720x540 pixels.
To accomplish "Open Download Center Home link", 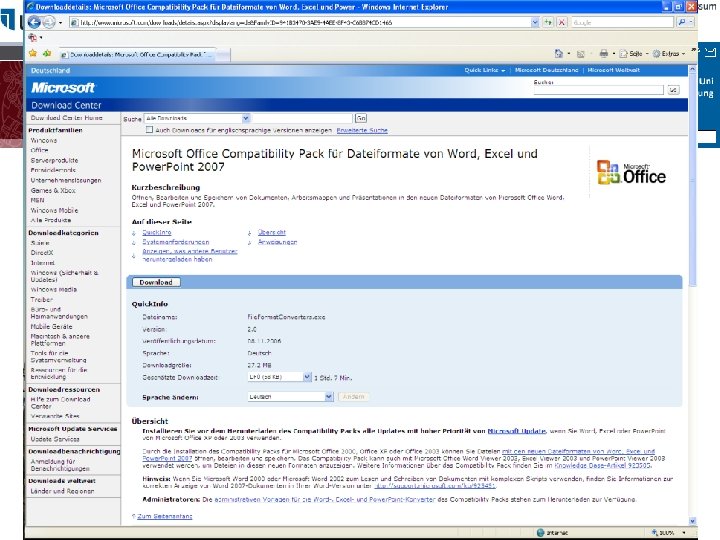I will pyautogui.click(x=67, y=118).
